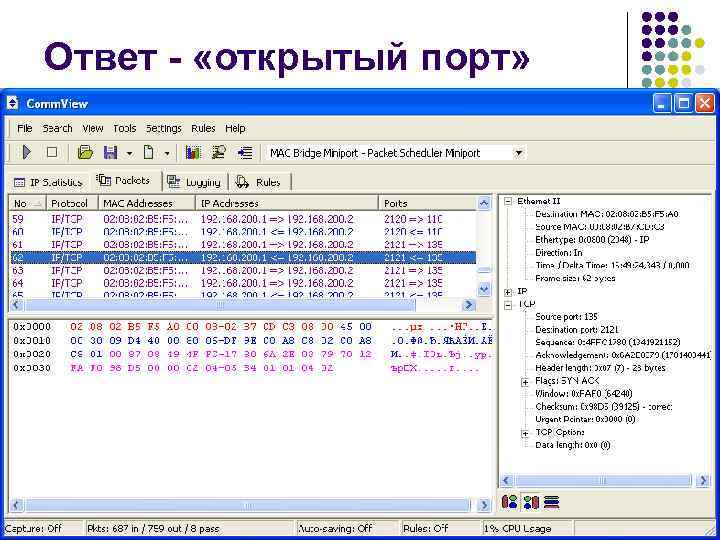Screen dimensions: 720x540
Task: Expand the IP tree node
Action: pos(508,292)
